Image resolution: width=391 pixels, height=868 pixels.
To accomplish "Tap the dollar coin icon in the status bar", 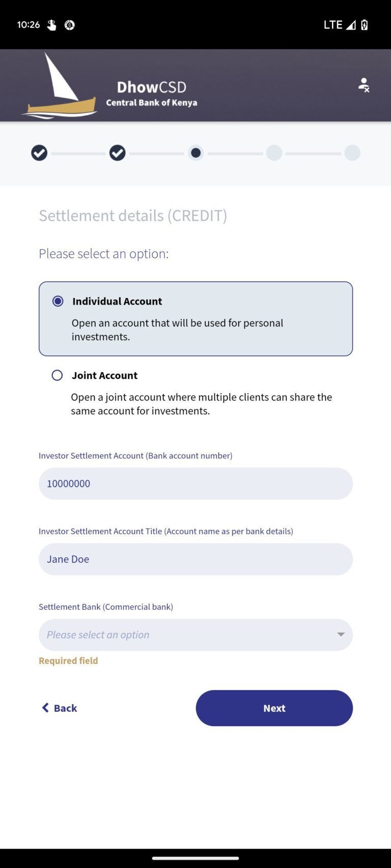I will (x=69, y=24).
